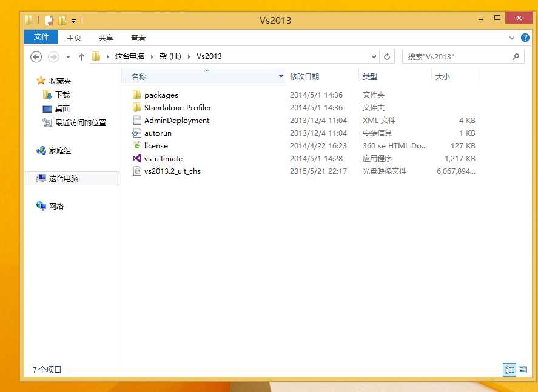Click the 下载 folder icon
Image resolution: width=538 pixels, height=392 pixels.
[x=47, y=95]
